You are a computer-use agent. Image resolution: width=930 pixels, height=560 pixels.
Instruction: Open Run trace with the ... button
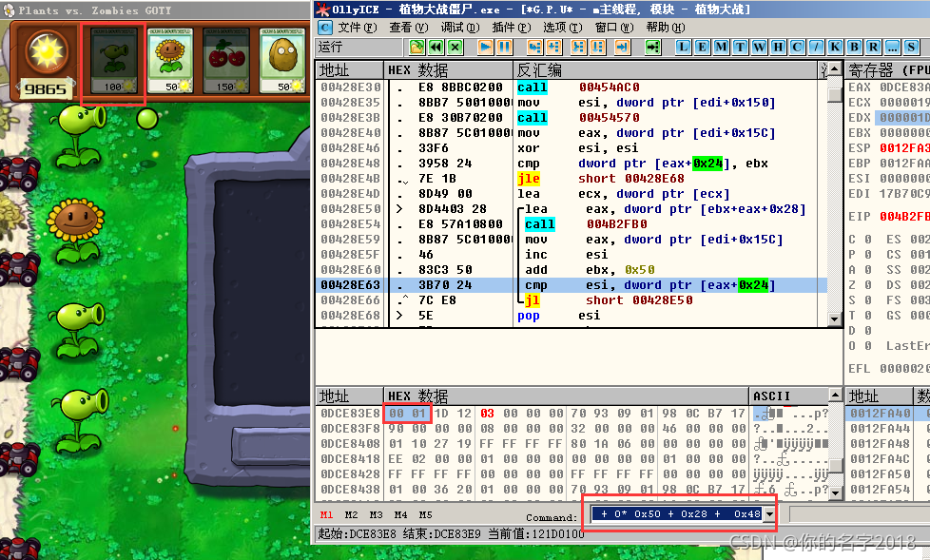point(892,47)
